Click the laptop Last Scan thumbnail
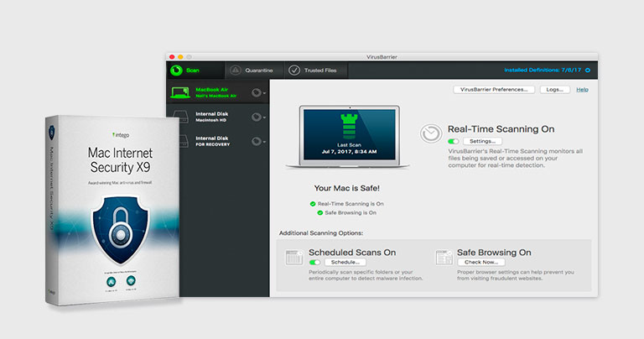 pyautogui.click(x=348, y=137)
